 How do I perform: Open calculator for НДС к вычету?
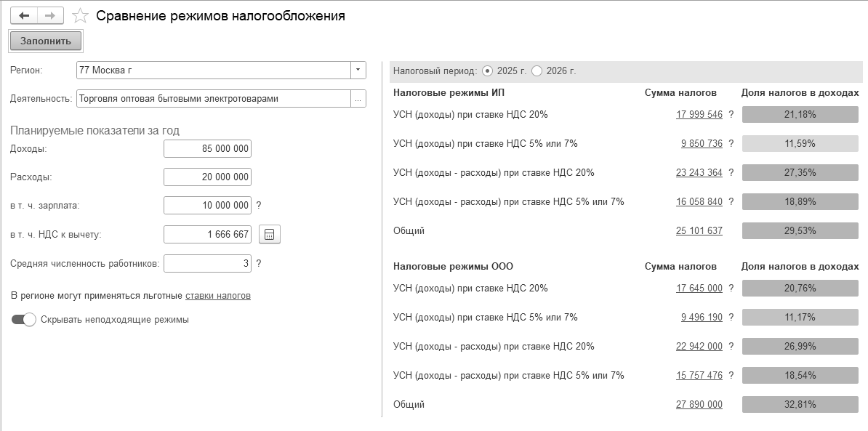(270, 235)
